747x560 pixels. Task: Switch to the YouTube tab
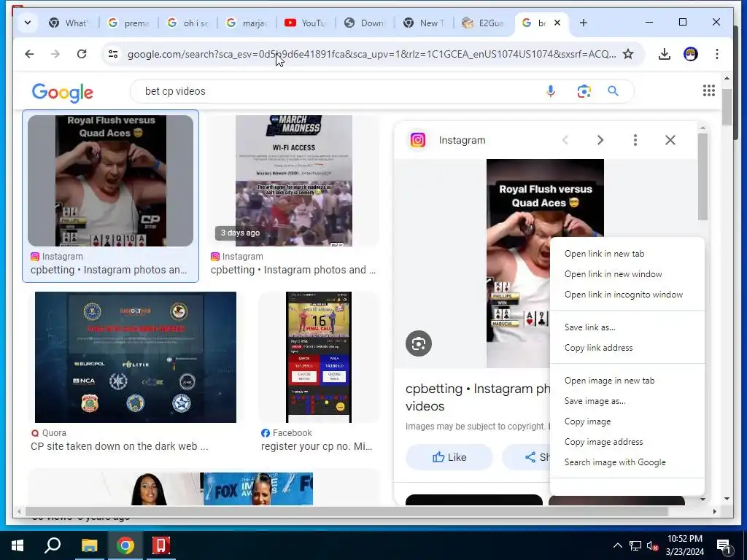(x=305, y=23)
